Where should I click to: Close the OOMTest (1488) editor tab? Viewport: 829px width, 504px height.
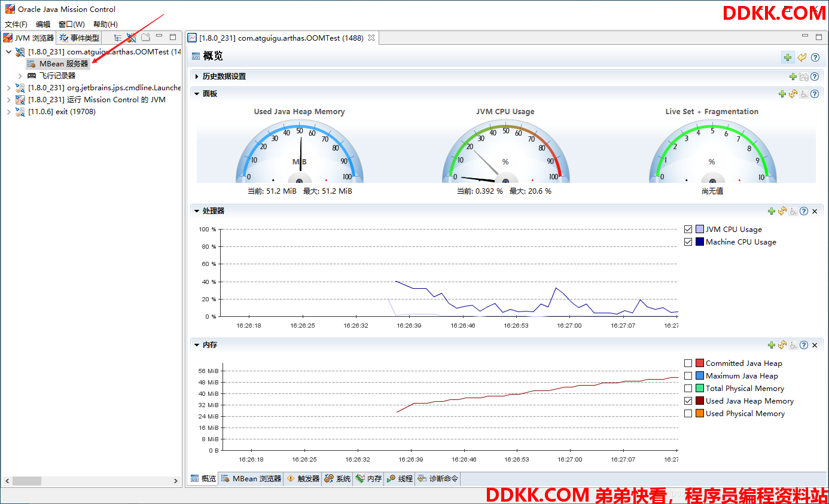371,38
